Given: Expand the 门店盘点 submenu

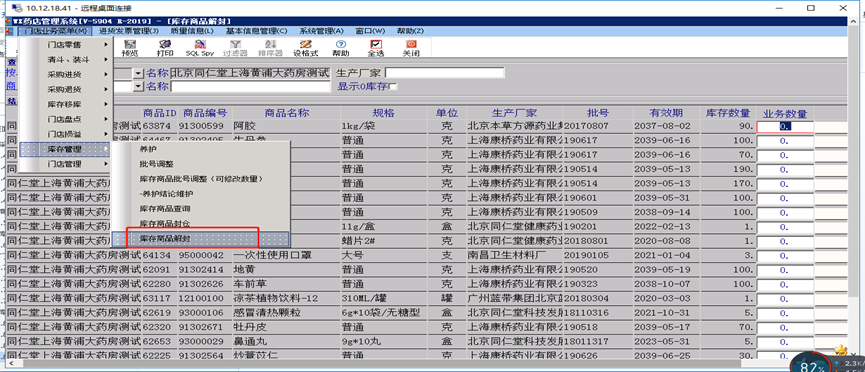Looking at the screenshot, I should [66, 119].
